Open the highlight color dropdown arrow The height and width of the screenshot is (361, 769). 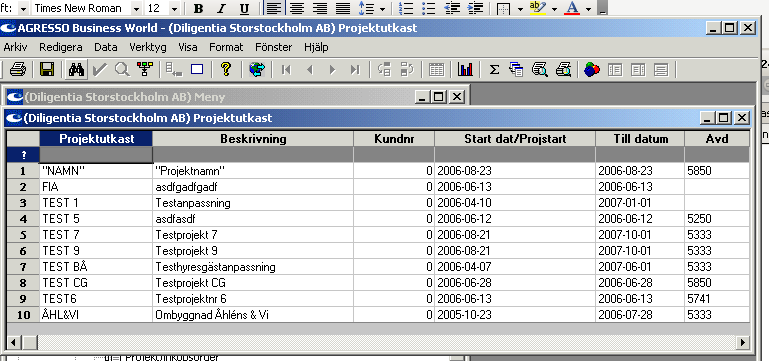pos(554,9)
